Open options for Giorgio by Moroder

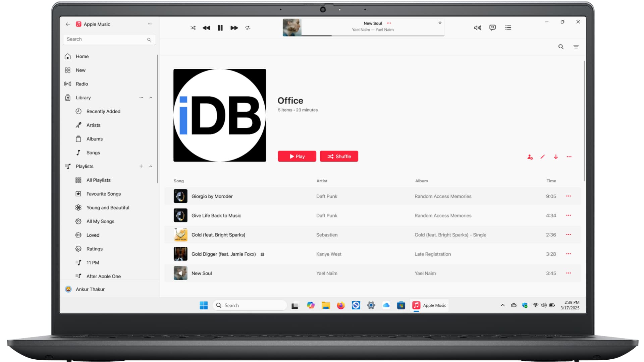(569, 196)
